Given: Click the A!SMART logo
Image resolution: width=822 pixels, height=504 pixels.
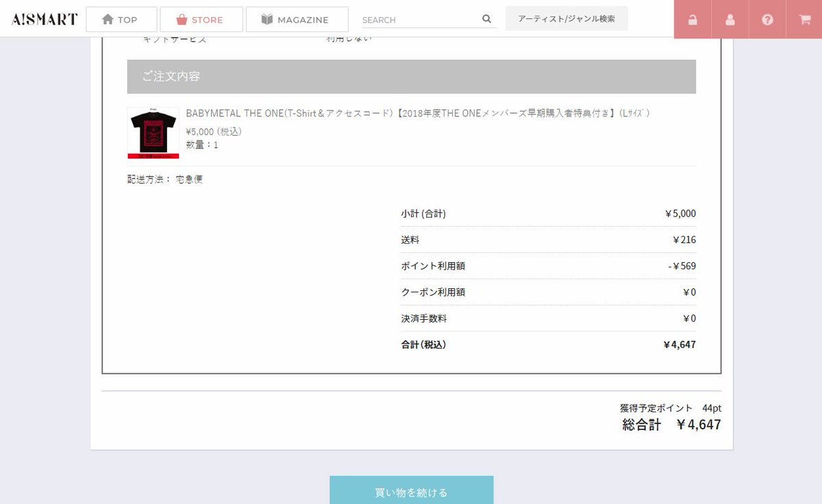Looking at the screenshot, I should (x=45, y=19).
